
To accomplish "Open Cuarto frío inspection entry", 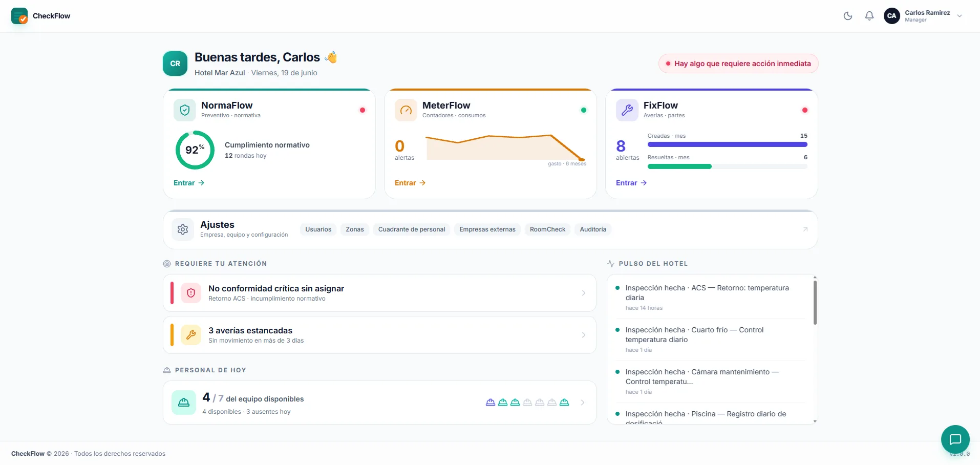I will point(710,340).
